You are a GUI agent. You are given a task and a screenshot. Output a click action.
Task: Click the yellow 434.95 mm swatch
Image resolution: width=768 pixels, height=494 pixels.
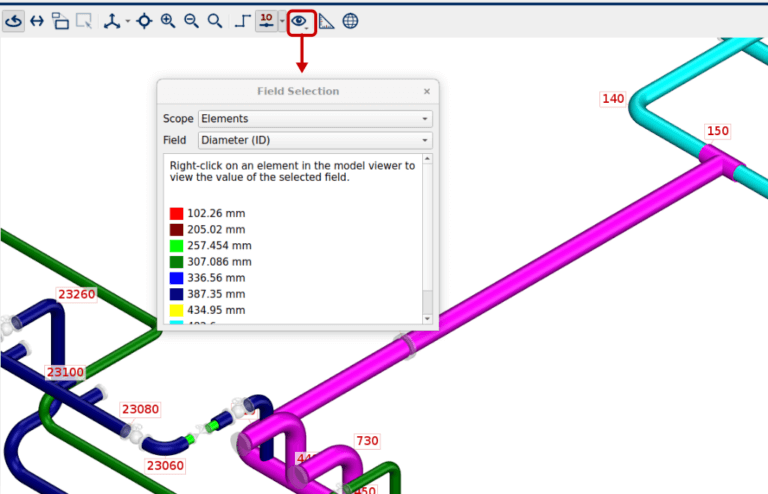[176, 310]
